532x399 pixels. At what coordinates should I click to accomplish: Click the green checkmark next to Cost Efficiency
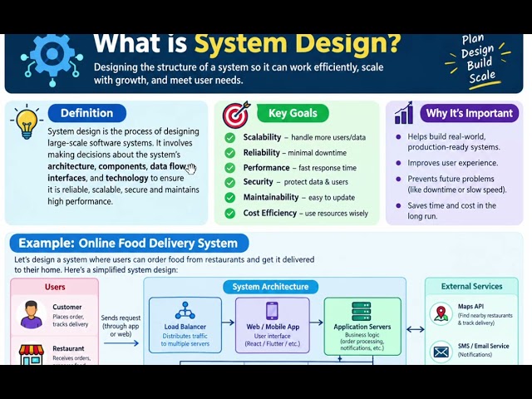coord(230,214)
